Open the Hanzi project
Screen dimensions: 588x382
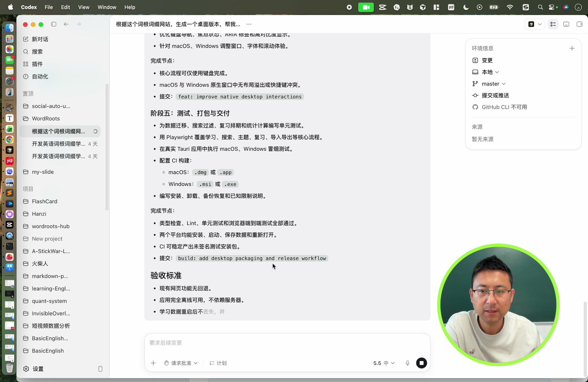pyautogui.click(x=60, y=214)
